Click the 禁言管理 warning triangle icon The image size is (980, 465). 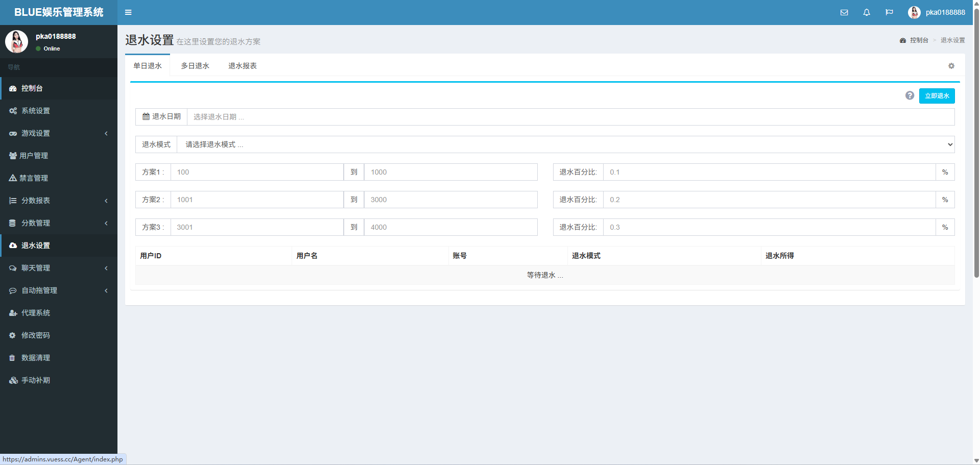13,178
